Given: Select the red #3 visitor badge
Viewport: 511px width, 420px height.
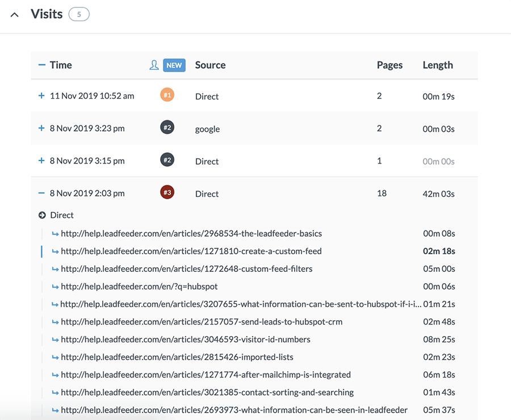Looking at the screenshot, I should click(x=167, y=192).
